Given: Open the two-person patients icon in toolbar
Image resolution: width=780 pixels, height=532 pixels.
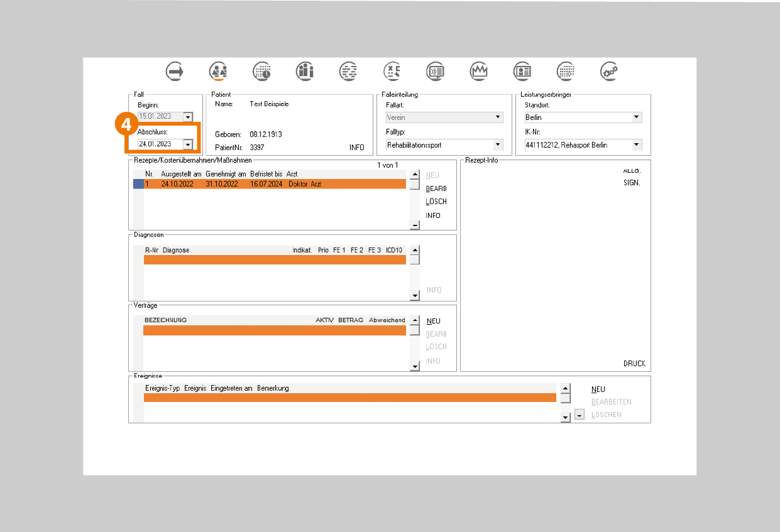Looking at the screenshot, I should click(x=219, y=72).
